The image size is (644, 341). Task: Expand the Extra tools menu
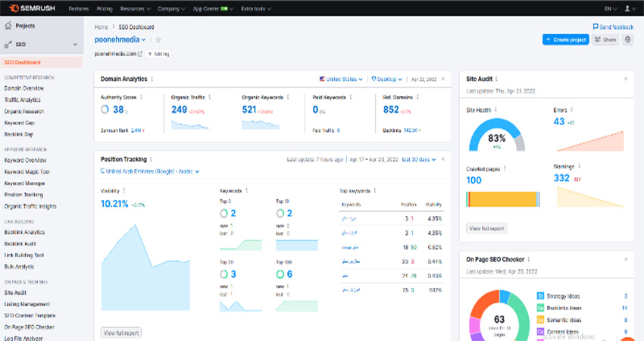(x=256, y=8)
